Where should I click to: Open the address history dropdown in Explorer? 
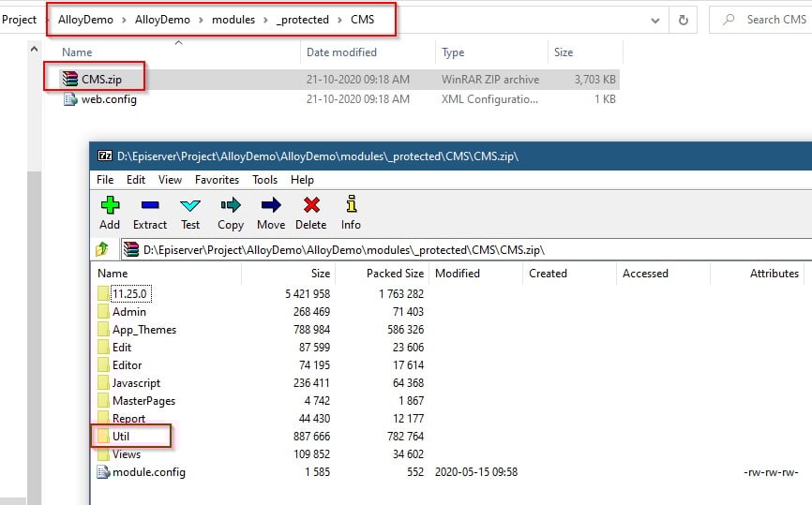pos(654,20)
